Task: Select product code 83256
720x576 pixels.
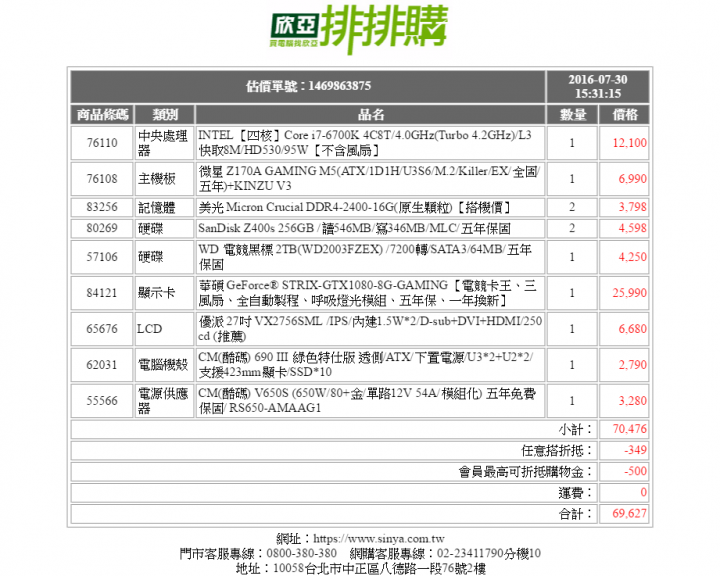Action: 102,207
